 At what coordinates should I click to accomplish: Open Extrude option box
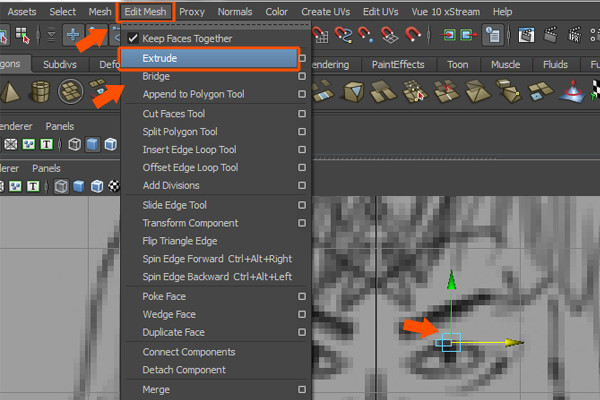click(x=302, y=58)
